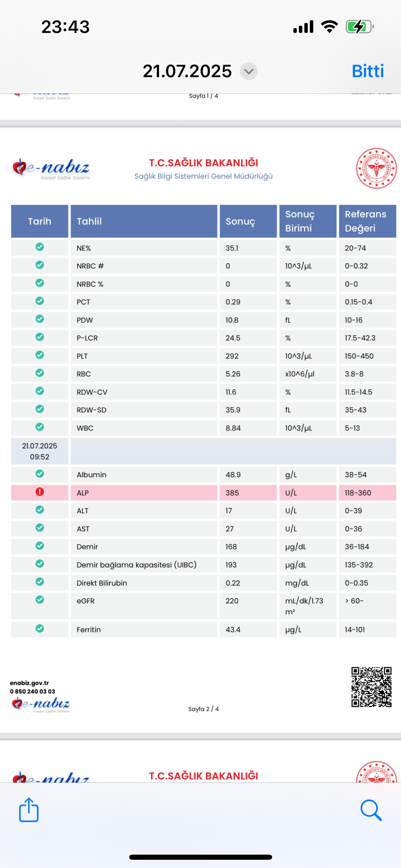The image size is (401, 868).
Task: Tap the share icon at bottom left
Action: point(29,810)
